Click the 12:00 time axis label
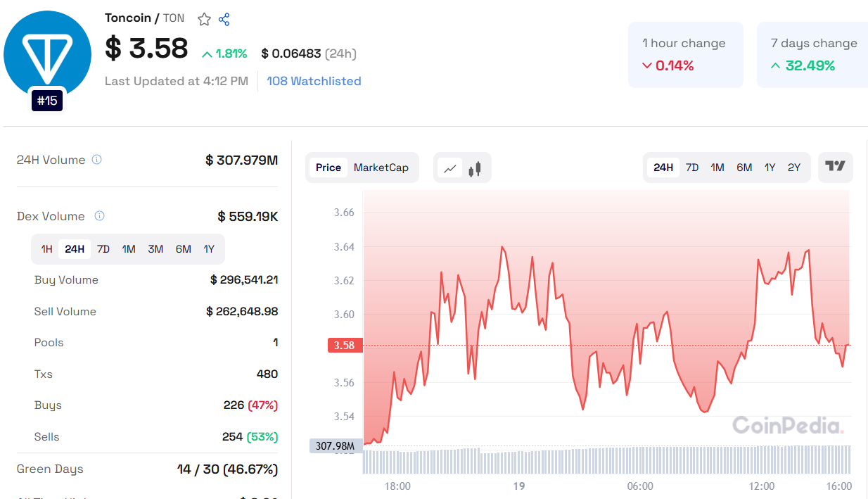This screenshot has height=499, width=868. pyautogui.click(x=762, y=486)
